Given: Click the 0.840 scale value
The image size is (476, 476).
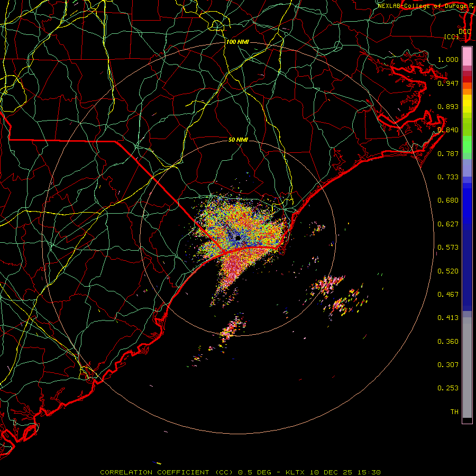Looking at the screenshot, I should 448,130.
